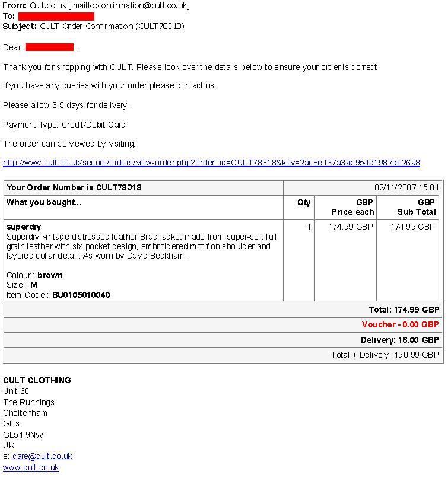Click the redacted recipient in To field
This screenshot has width=448, height=484.
[x=56, y=17]
